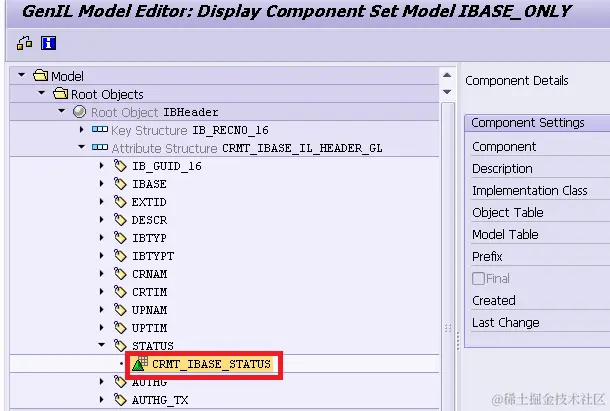
Task: Select the UPTIM attribute label
Action: tap(150, 328)
